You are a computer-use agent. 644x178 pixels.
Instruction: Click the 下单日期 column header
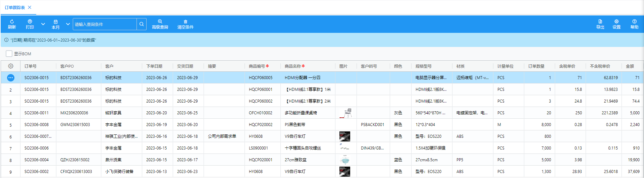(x=154, y=66)
